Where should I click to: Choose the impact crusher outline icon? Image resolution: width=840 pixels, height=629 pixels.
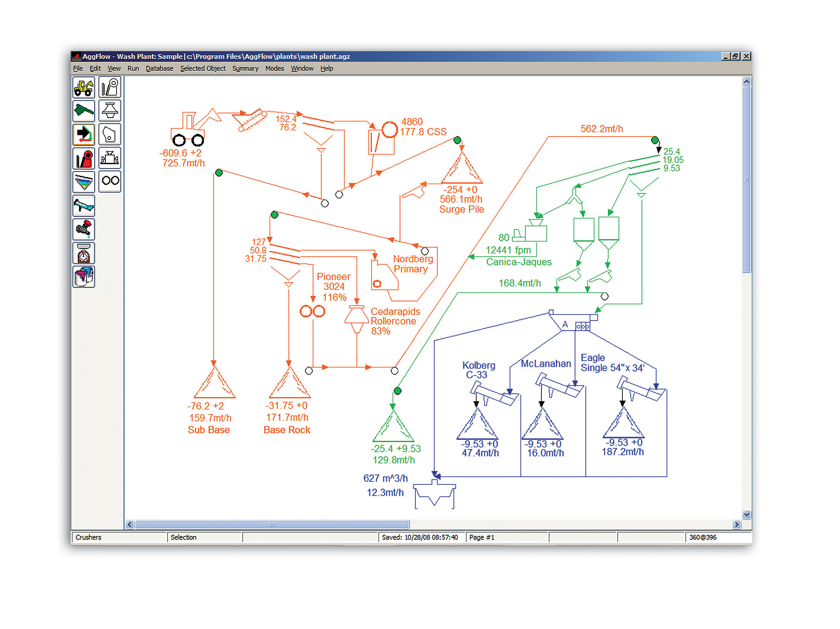point(110,134)
